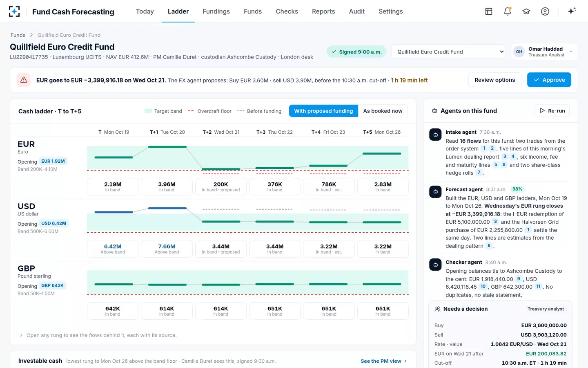Click the Review options button
The height and width of the screenshot is (368, 588).
tap(494, 80)
